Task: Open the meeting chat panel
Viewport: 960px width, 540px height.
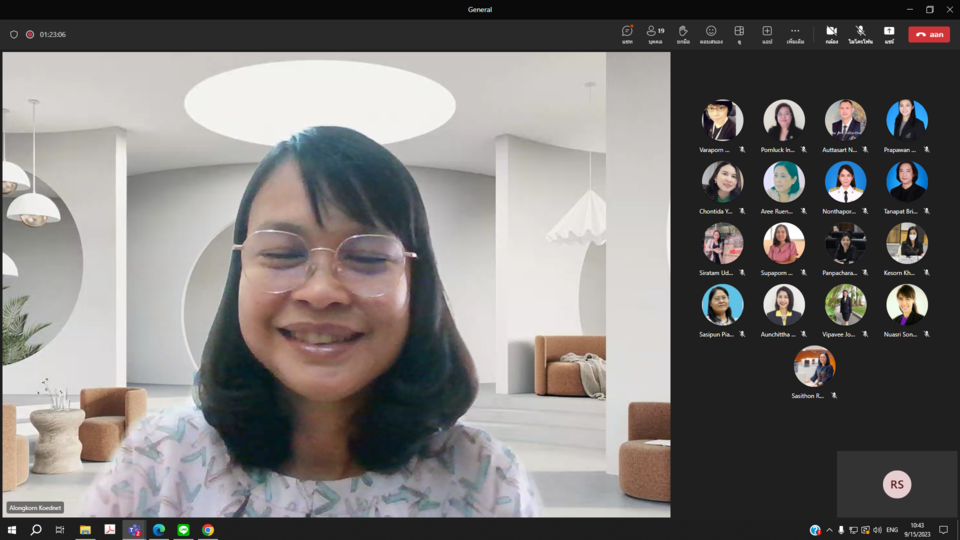Action: (x=627, y=34)
